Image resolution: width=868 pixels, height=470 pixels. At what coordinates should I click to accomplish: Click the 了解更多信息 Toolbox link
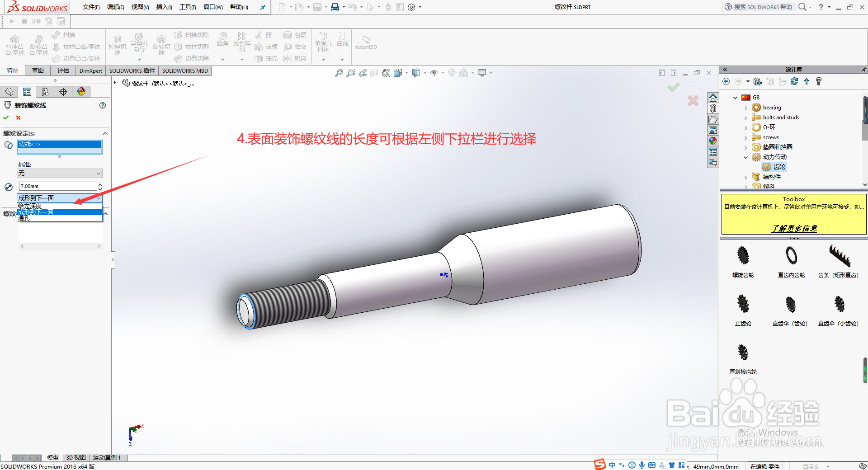tap(794, 228)
